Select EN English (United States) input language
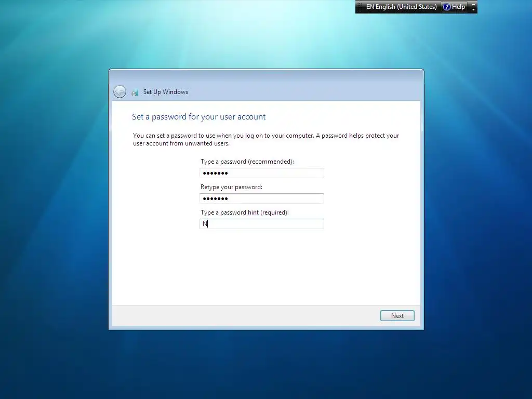 click(402, 7)
